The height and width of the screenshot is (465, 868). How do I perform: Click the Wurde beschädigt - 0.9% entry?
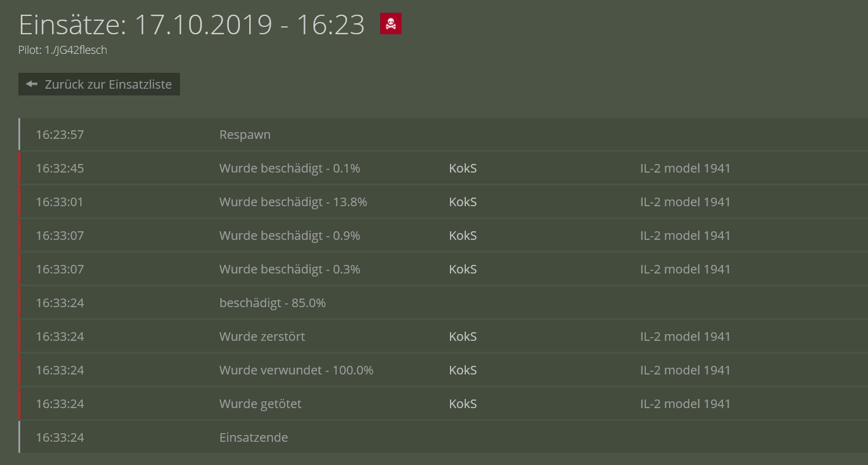tap(290, 236)
